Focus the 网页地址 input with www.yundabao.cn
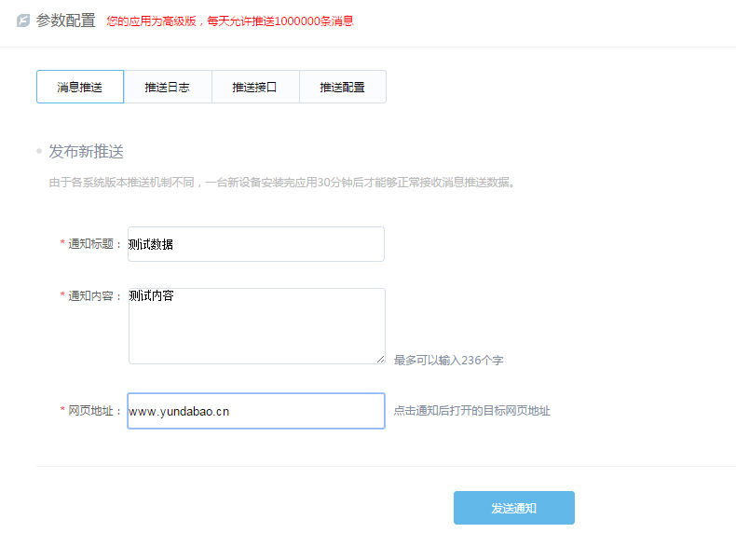The height and width of the screenshot is (560, 736). point(256,411)
